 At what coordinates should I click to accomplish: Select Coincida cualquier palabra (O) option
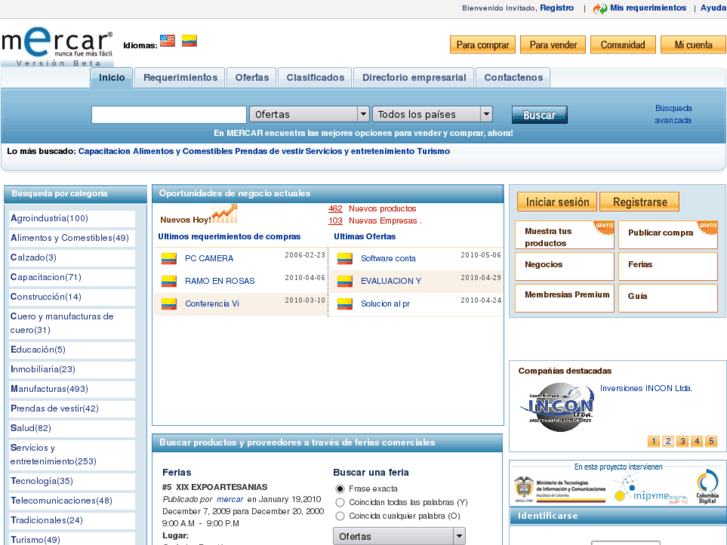point(340,516)
